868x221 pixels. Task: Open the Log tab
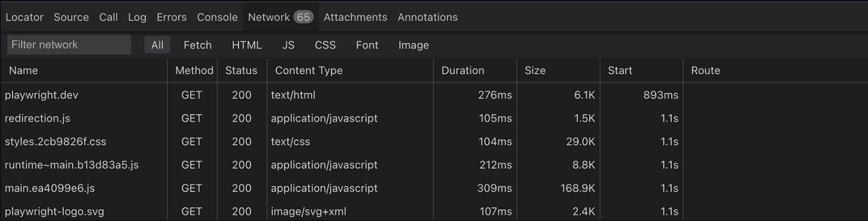coord(137,17)
